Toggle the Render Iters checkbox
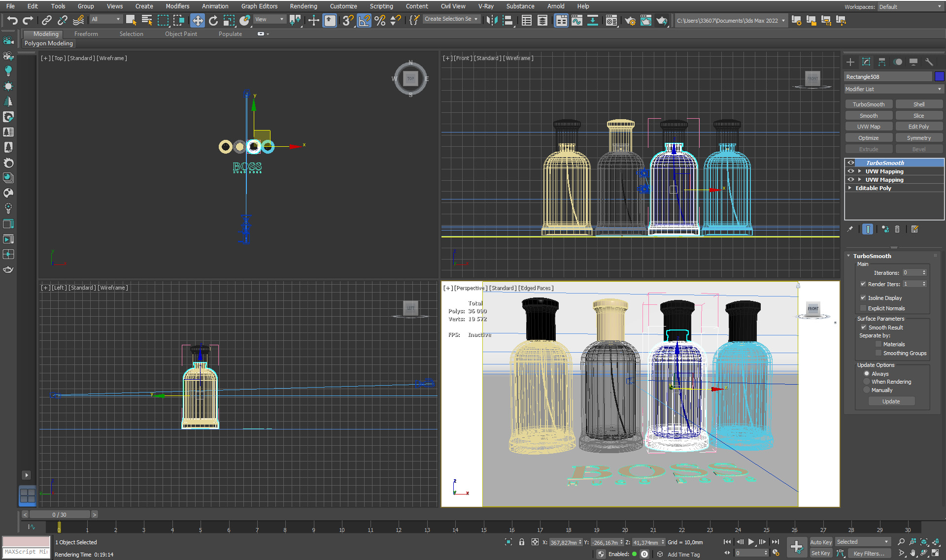The image size is (946, 560). [863, 284]
